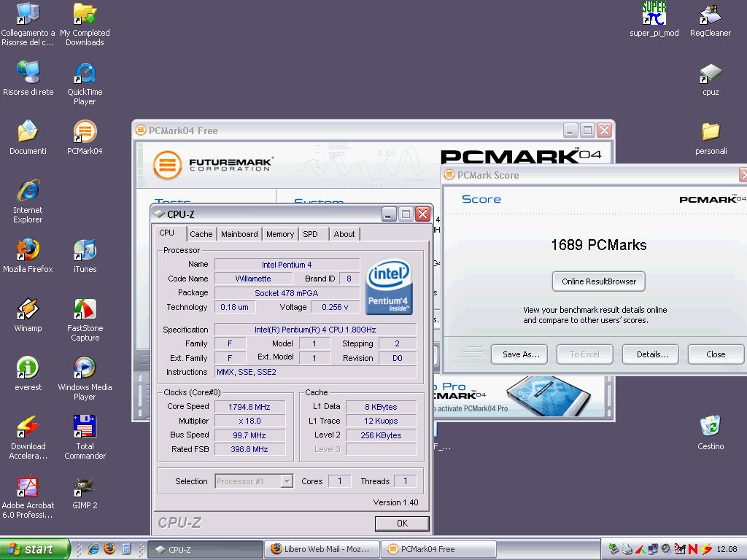This screenshot has height=560, width=747.
Task: Click Online ResultBrowser button
Action: click(599, 281)
